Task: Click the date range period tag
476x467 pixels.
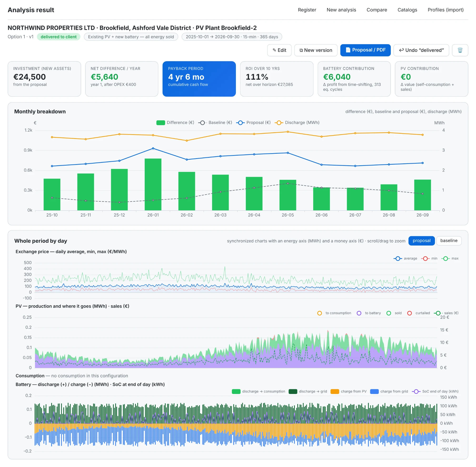Action: [x=232, y=37]
